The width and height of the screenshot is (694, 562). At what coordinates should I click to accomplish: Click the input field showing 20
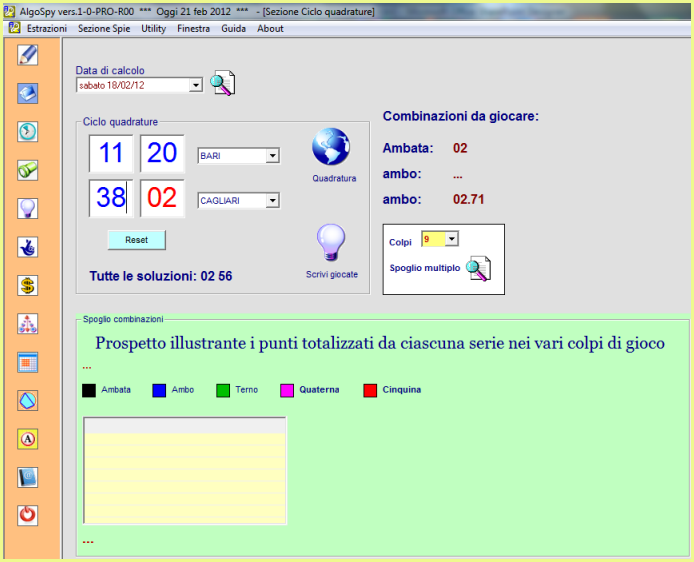point(162,153)
